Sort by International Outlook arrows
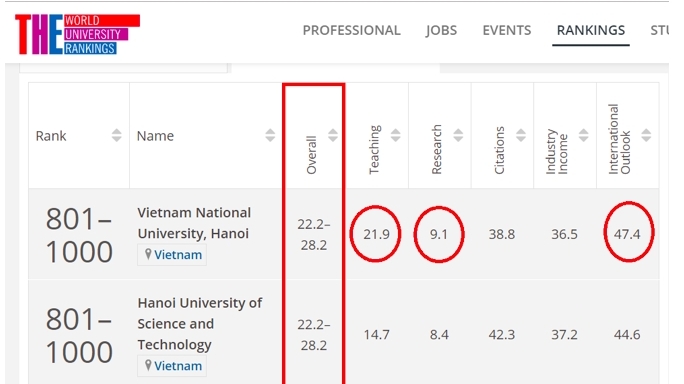This screenshot has width=684, height=384. [646, 135]
